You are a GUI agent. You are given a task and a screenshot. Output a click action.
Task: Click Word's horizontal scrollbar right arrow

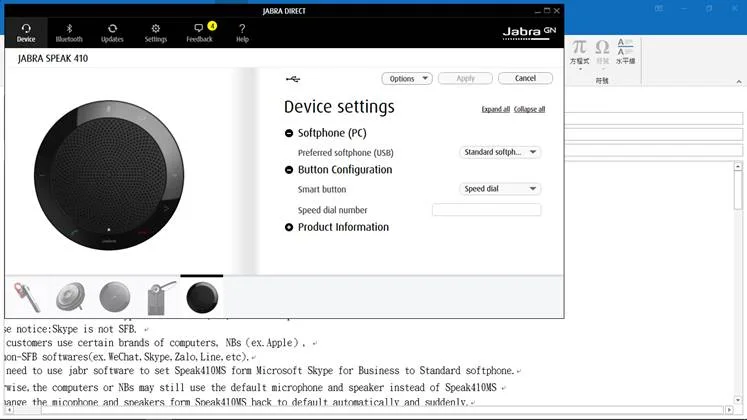coord(729,410)
